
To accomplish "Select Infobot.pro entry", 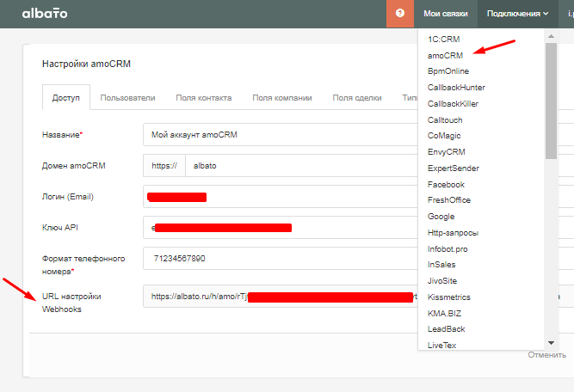I will pos(447,249).
